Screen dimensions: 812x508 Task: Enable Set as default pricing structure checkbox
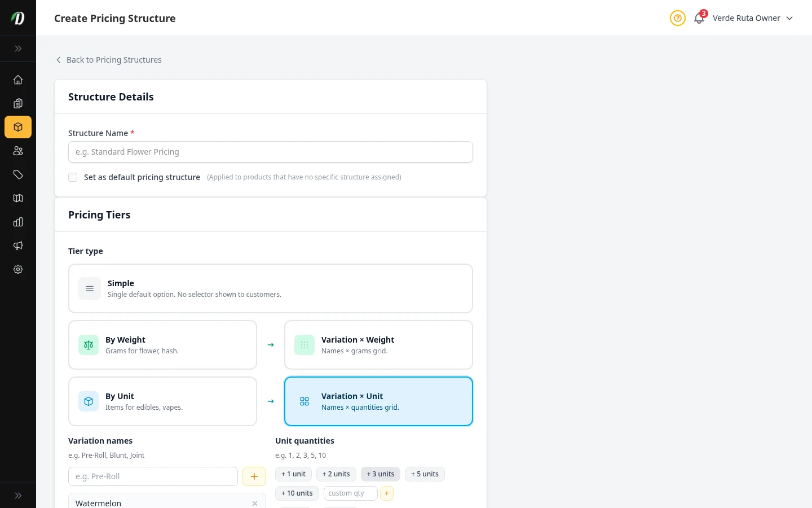[73, 177]
